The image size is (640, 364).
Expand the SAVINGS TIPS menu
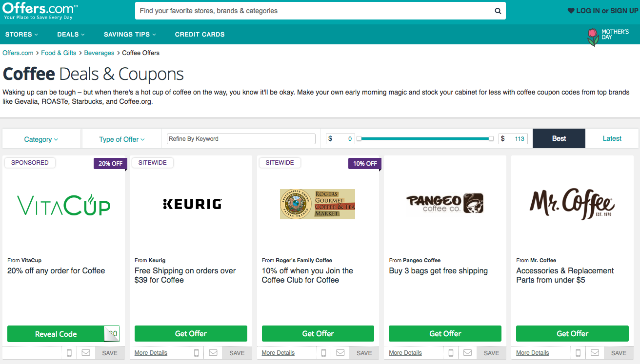(130, 35)
